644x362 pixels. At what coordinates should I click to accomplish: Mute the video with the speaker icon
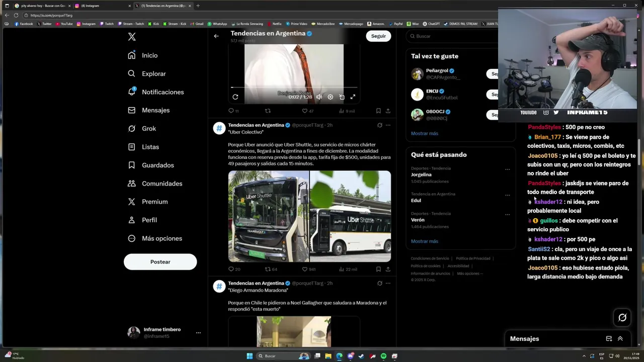319,97
